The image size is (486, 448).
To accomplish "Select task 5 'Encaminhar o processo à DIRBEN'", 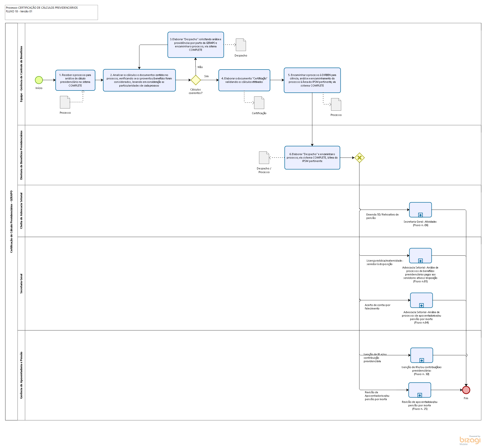I will tap(312, 80).
